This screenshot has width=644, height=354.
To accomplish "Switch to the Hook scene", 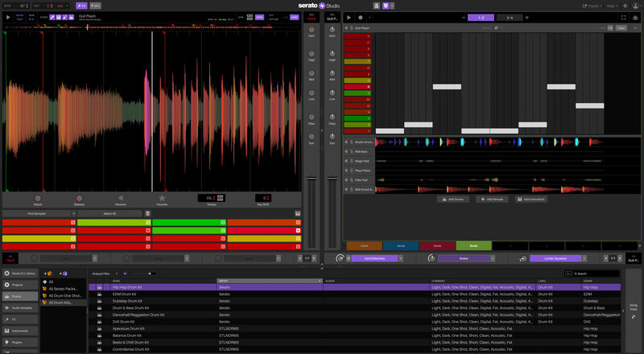I will pos(365,245).
